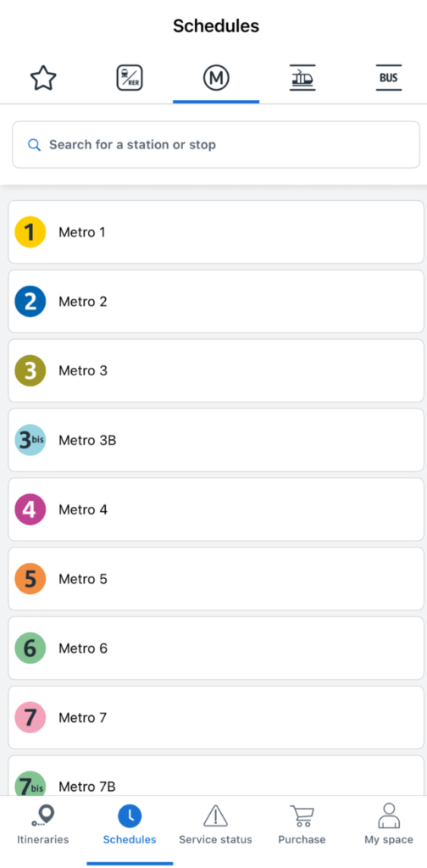The width and height of the screenshot is (427, 868).
Task: Click the magenta line 4 badge
Action: (x=30, y=509)
